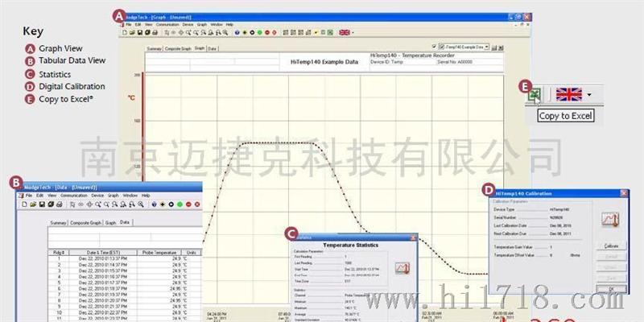Click Save icon in Data window toolbar
Viewport: 644px width, 322px height.
coord(42,204)
